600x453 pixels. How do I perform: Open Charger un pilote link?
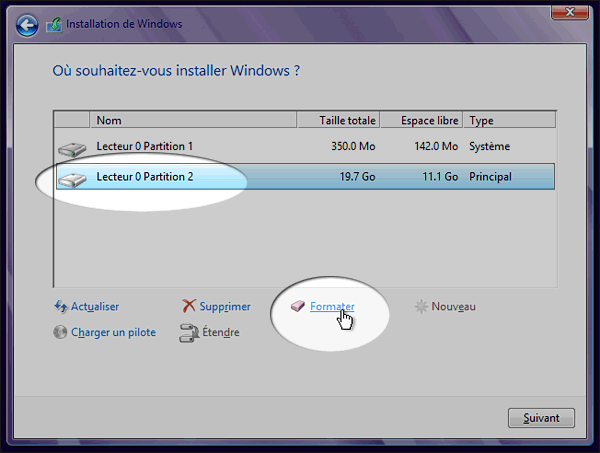[114, 332]
